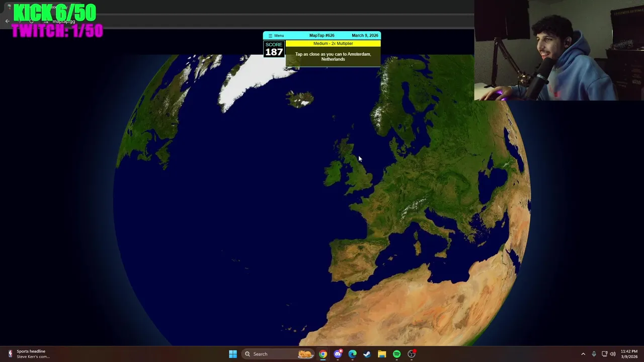The height and width of the screenshot is (362, 644).
Task: Open the Windows Start menu
Action: [232, 354]
